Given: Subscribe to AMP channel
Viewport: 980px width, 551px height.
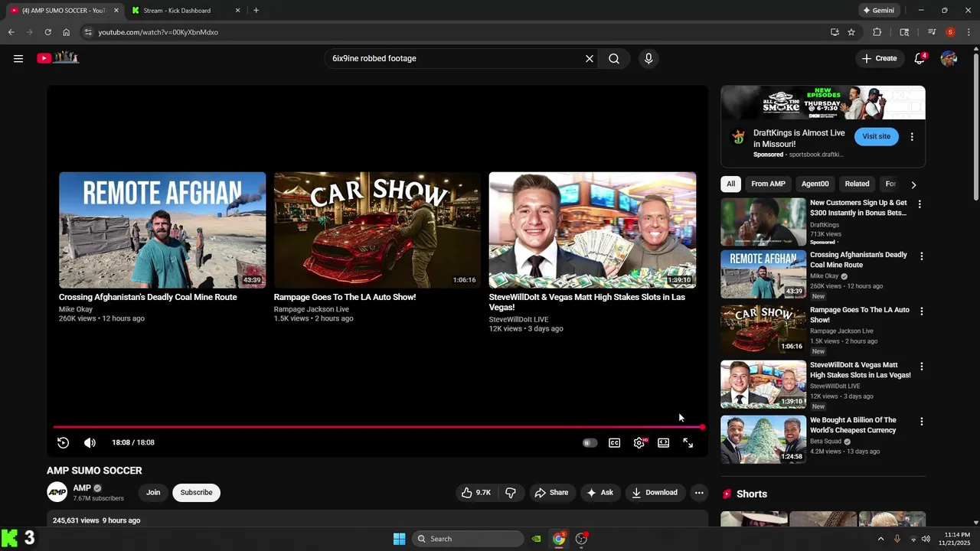Looking at the screenshot, I should (x=197, y=493).
